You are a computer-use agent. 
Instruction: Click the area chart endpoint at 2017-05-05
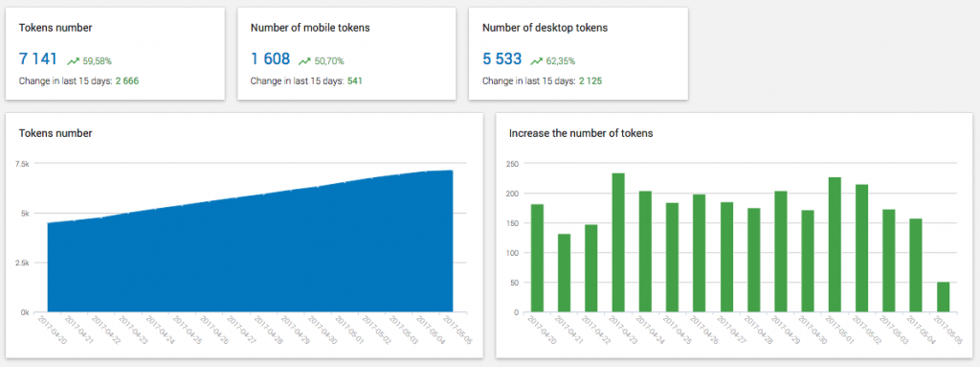pos(452,171)
